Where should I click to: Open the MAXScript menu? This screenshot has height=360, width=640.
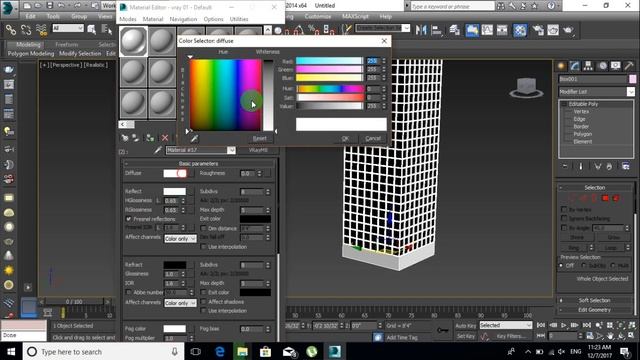click(355, 16)
